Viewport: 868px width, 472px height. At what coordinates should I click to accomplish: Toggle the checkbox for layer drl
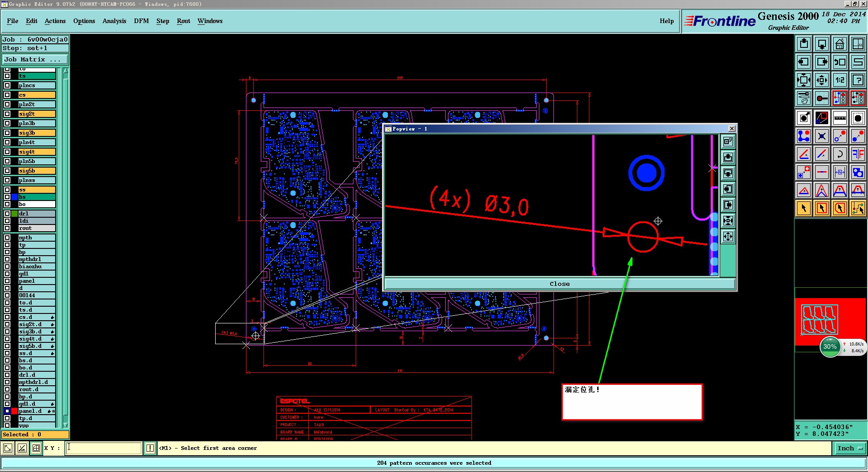point(7,214)
